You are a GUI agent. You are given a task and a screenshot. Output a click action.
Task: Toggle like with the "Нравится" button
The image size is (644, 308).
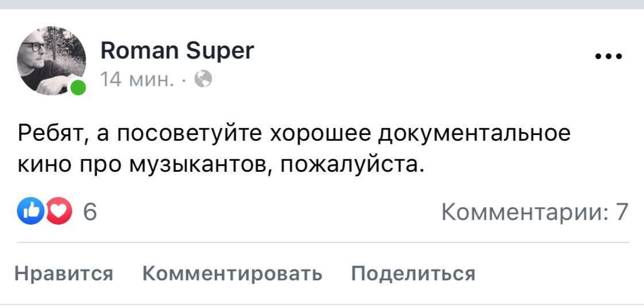(x=64, y=274)
